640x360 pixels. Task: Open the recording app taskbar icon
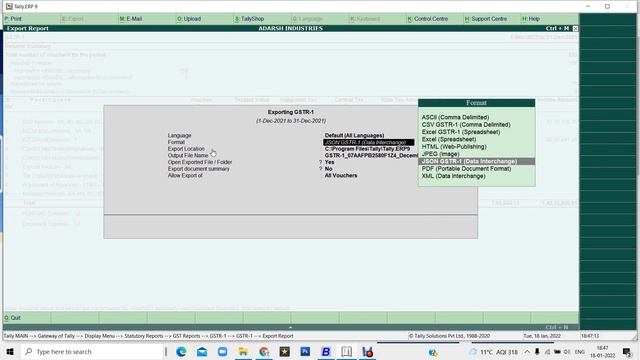coord(367,352)
